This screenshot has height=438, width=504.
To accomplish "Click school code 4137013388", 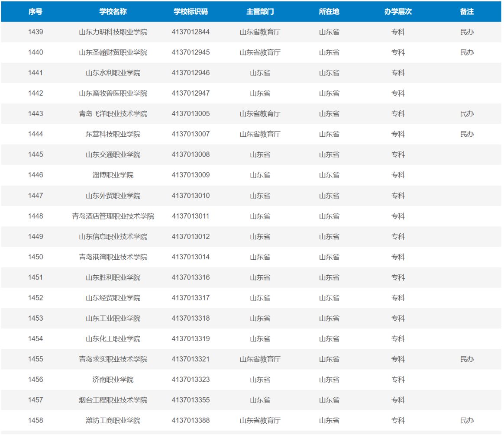I will point(191,421).
